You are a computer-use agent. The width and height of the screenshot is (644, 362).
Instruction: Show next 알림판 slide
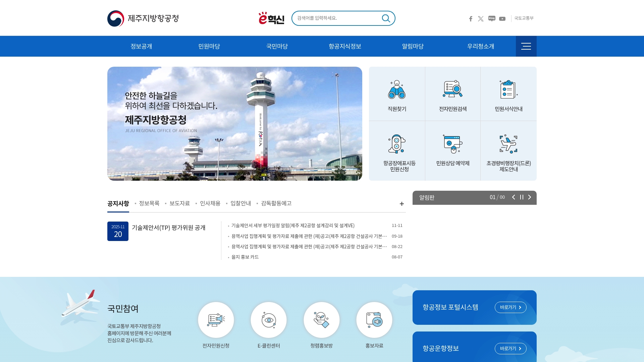click(x=530, y=197)
